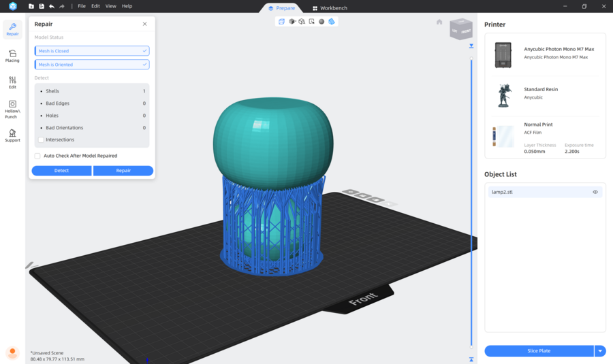Expand the Slice Plate dropdown arrow
Screen dimensions: 613x364
[x=600, y=351]
